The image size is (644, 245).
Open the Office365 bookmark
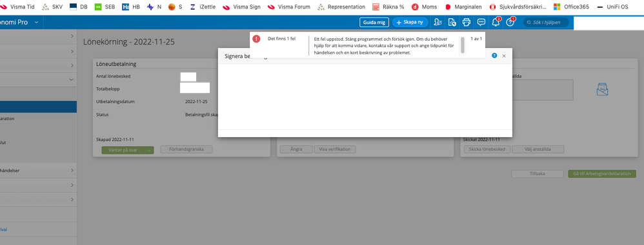coord(571,6)
